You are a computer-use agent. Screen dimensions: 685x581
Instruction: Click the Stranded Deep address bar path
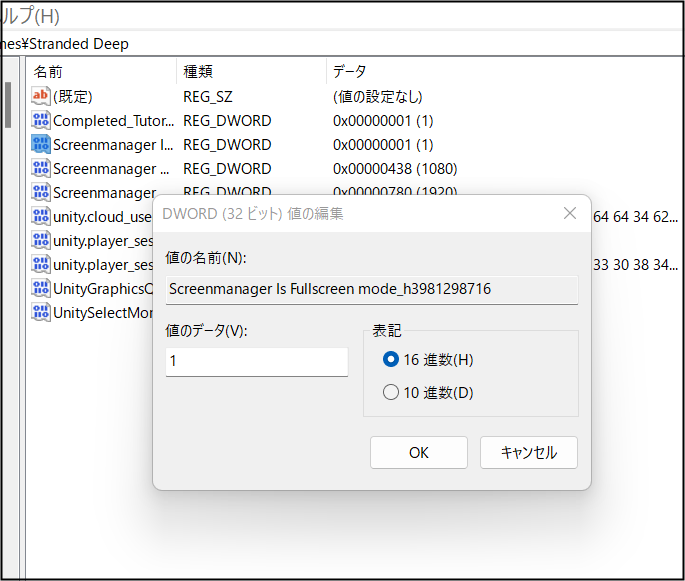[65, 44]
